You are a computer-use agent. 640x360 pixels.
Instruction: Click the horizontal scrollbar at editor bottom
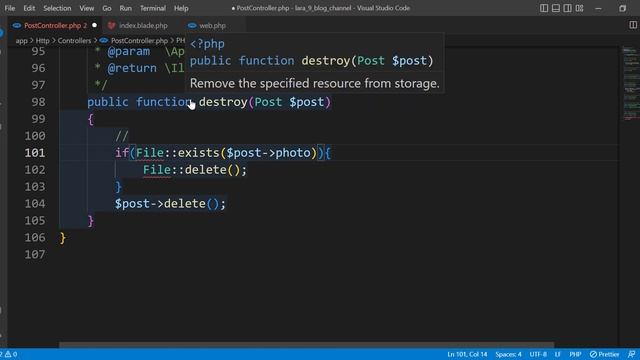(x=306, y=345)
